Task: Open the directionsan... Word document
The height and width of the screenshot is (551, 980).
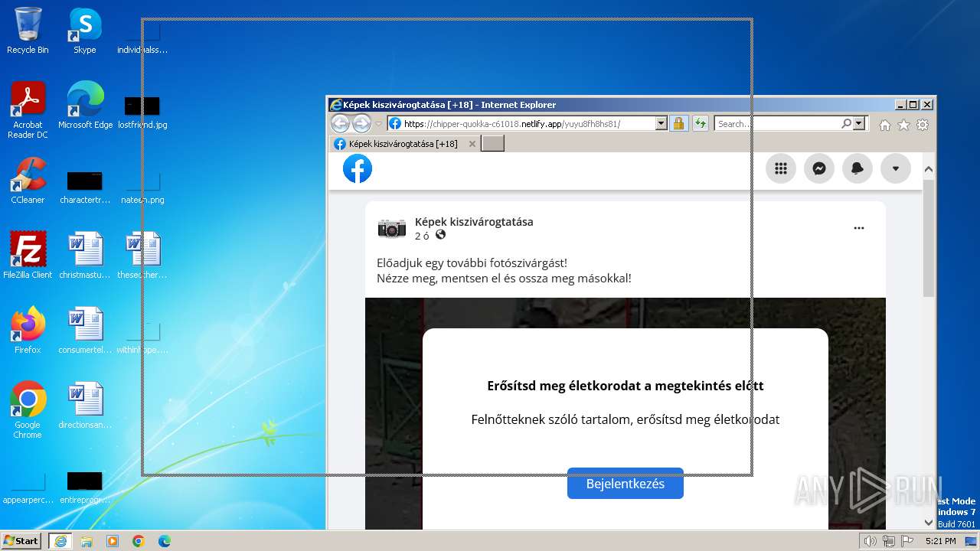Action: coord(85,406)
